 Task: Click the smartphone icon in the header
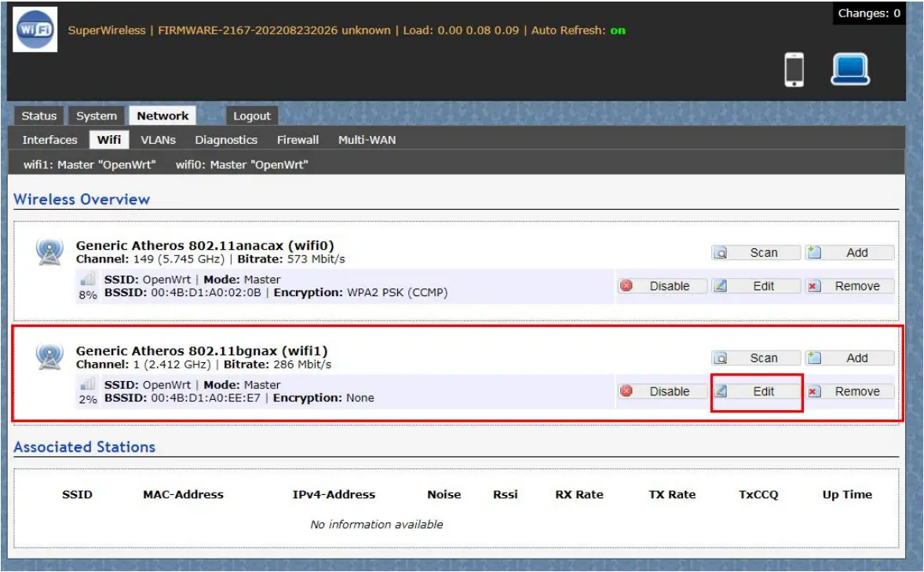(x=794, y=70)
